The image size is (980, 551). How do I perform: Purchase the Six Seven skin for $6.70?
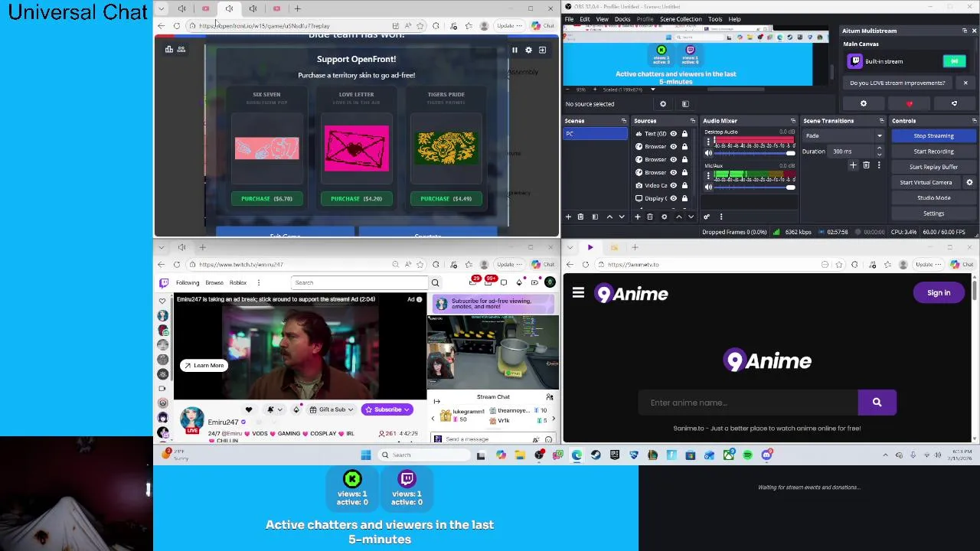pos(266,198)
